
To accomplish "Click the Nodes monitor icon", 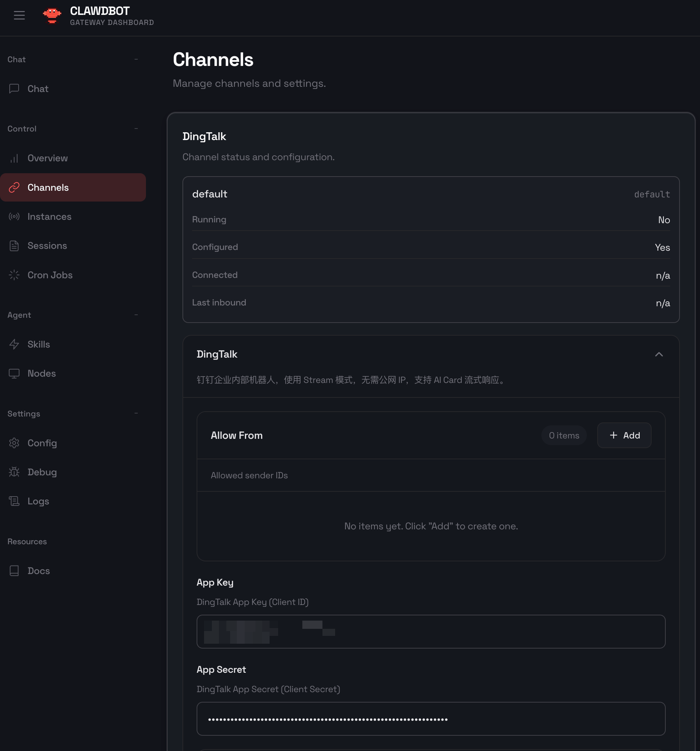I will [14, 373].
